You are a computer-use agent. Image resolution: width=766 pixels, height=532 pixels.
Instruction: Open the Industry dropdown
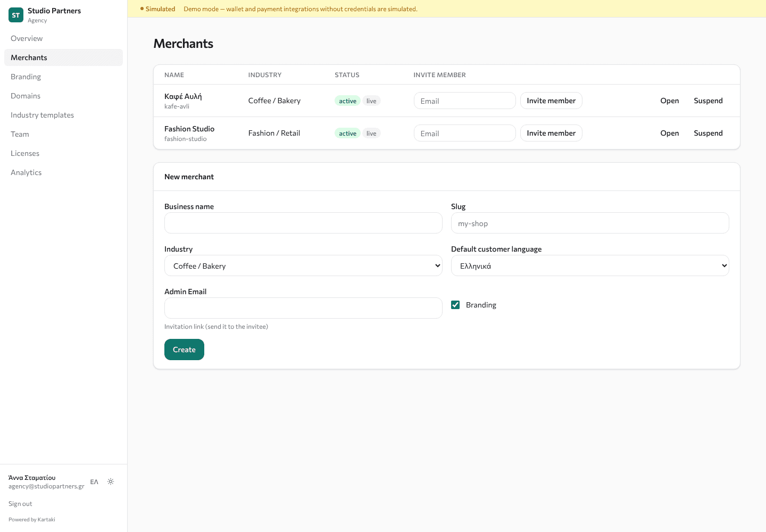point(303,265)
